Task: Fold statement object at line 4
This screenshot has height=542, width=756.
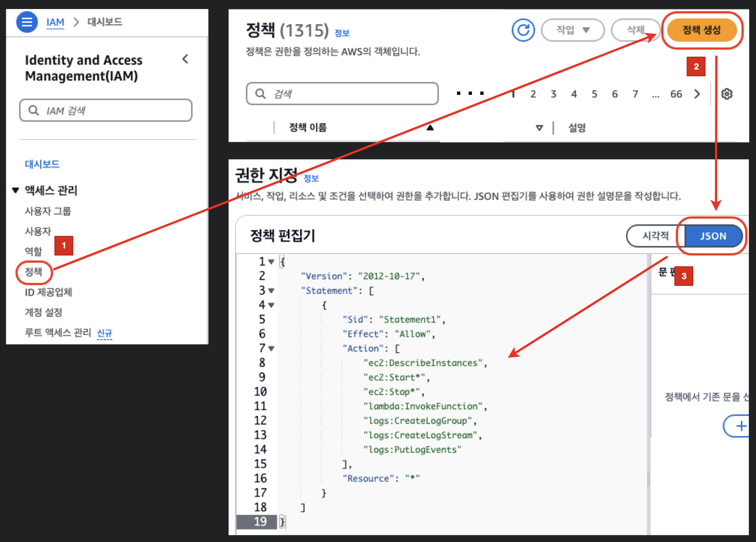Action: (271, 305)
